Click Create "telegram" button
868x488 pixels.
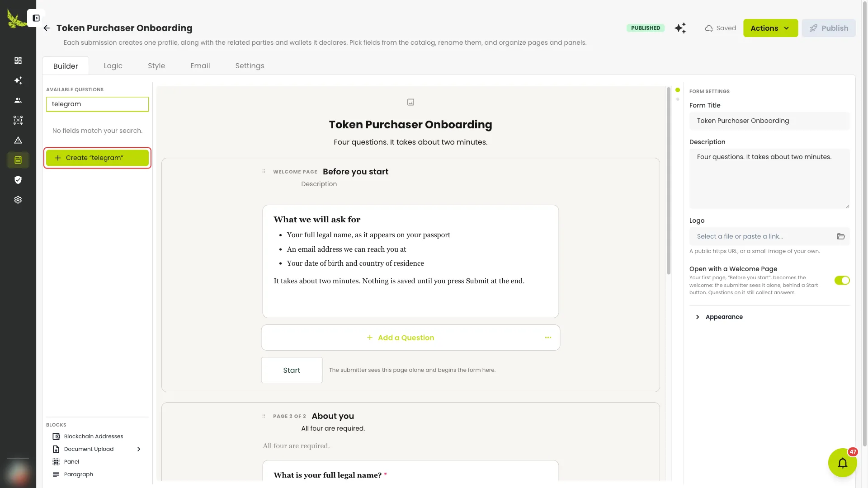(x=97, y=158)
